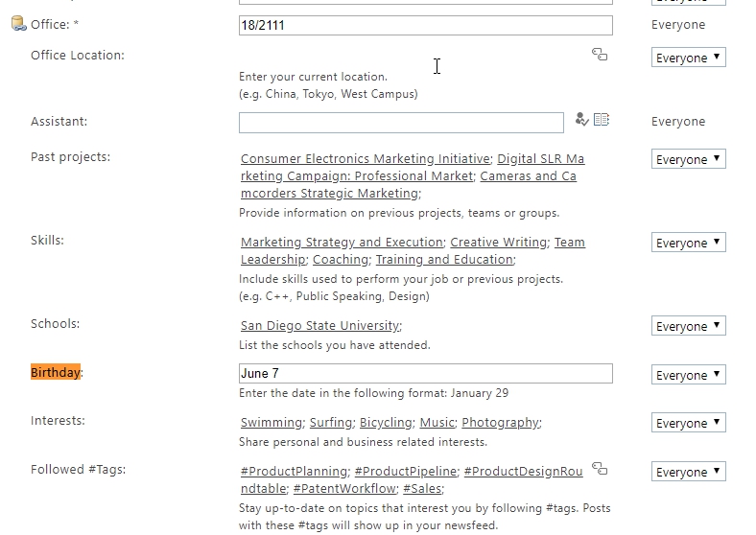Open the Assistant address book browse icon
The image size is (756, 535).
(x=602, y=120)
